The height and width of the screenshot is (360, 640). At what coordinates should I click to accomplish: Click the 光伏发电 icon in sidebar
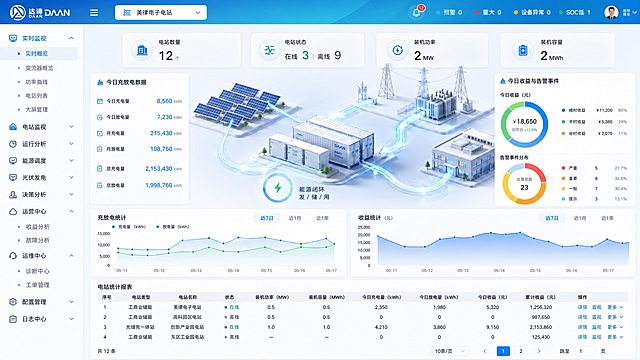[x=13, y=178]
